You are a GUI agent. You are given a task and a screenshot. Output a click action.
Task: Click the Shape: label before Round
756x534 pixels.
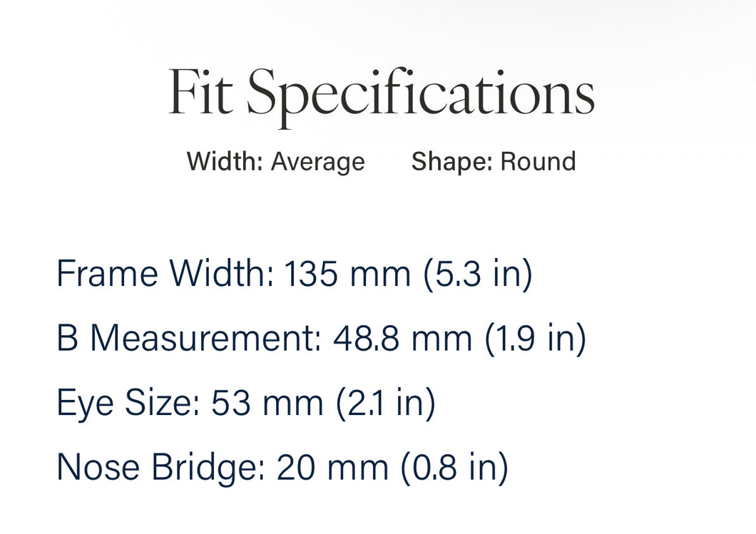point(451,161)
